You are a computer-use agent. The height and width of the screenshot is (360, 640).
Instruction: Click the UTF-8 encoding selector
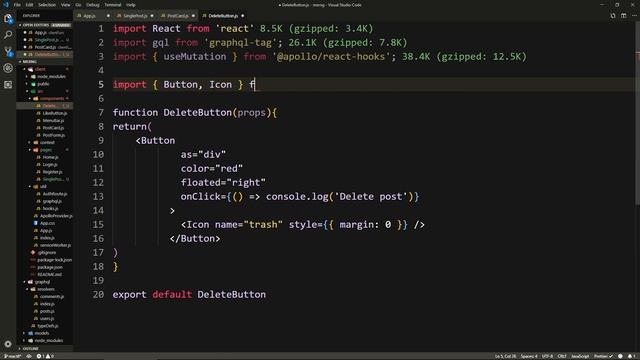(x=547, y=356)
